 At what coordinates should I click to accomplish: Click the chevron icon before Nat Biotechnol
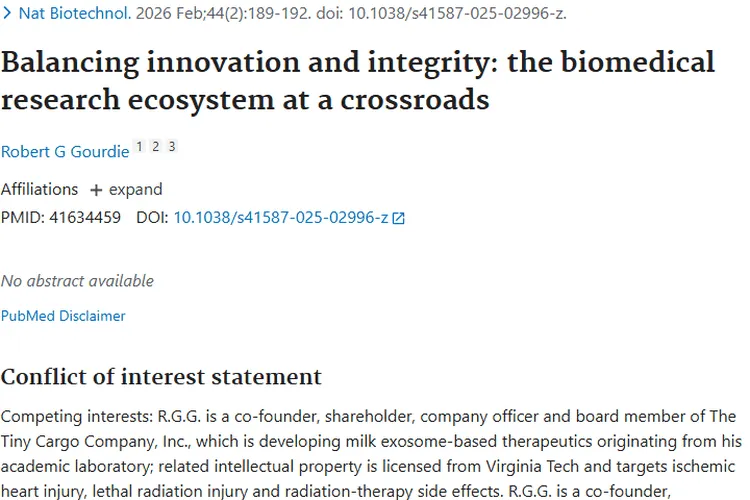pos(8,14)
